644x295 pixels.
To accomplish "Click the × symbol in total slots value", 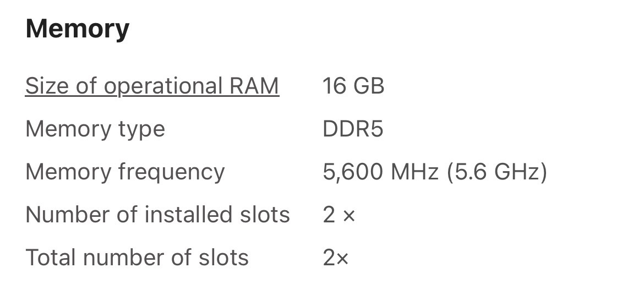I will [x=342, y=259].
